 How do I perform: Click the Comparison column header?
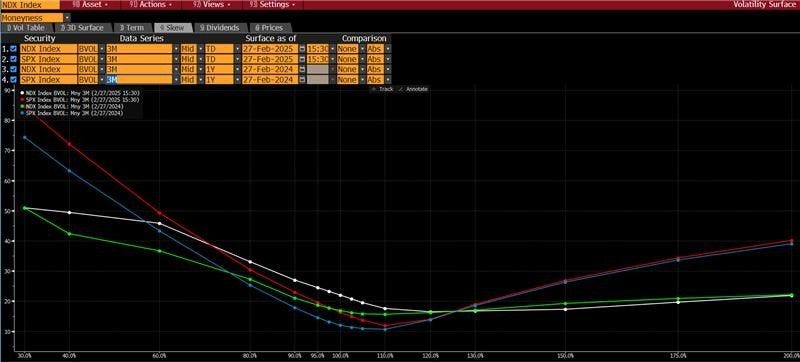[x=364, y=39]
